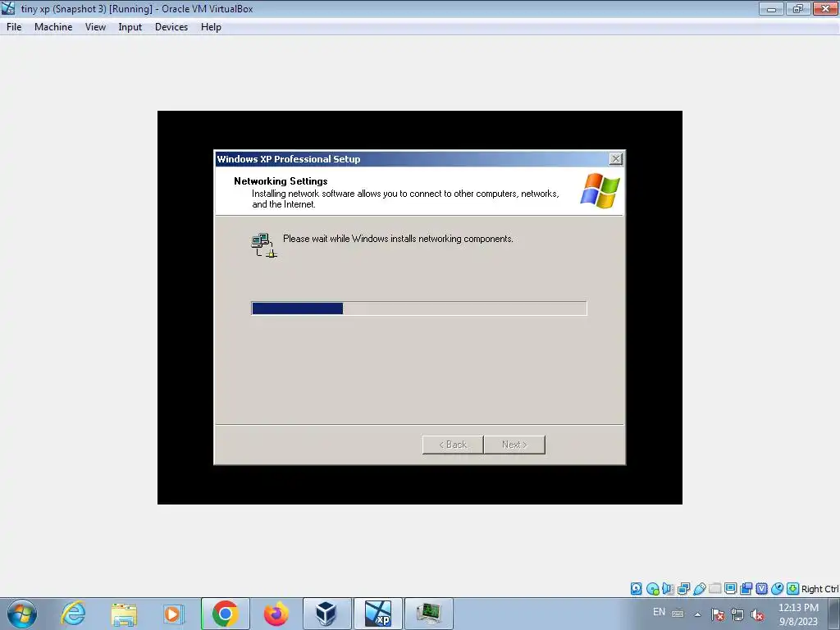Click the virtualization V chip indicator icon
The image size is (840, 630).
761,589
